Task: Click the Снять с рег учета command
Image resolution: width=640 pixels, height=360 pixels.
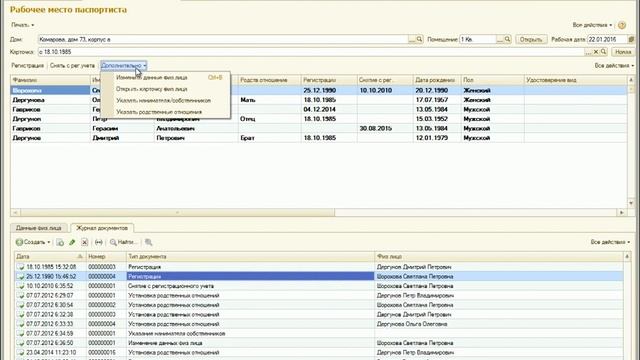Action: 72,65
